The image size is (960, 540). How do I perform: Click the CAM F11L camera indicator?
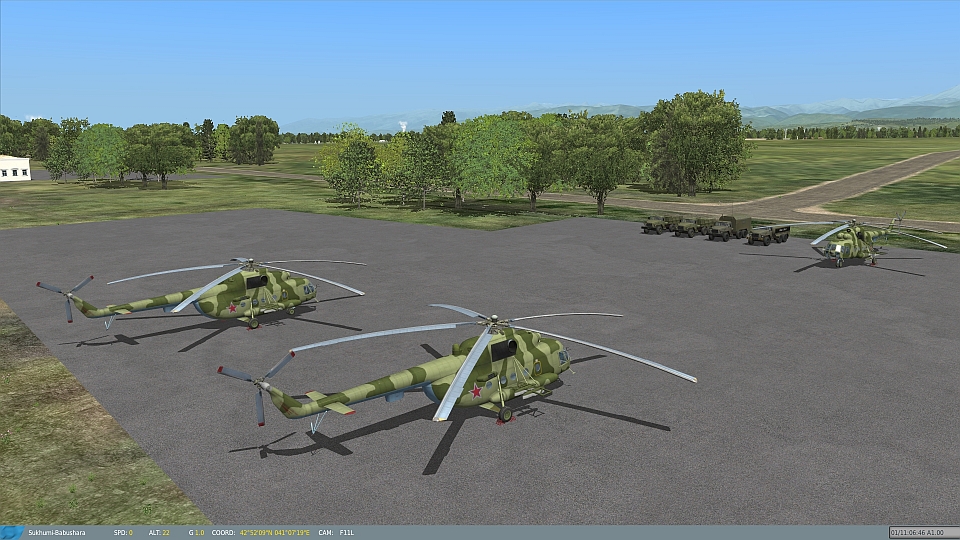pyautogui.click(x=336, y=532)
